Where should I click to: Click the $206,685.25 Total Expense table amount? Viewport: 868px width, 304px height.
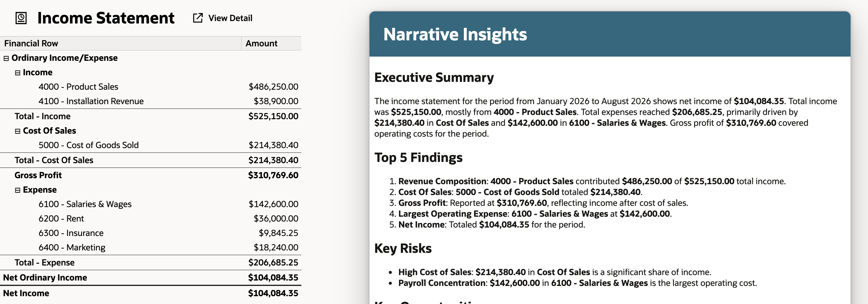273,262
